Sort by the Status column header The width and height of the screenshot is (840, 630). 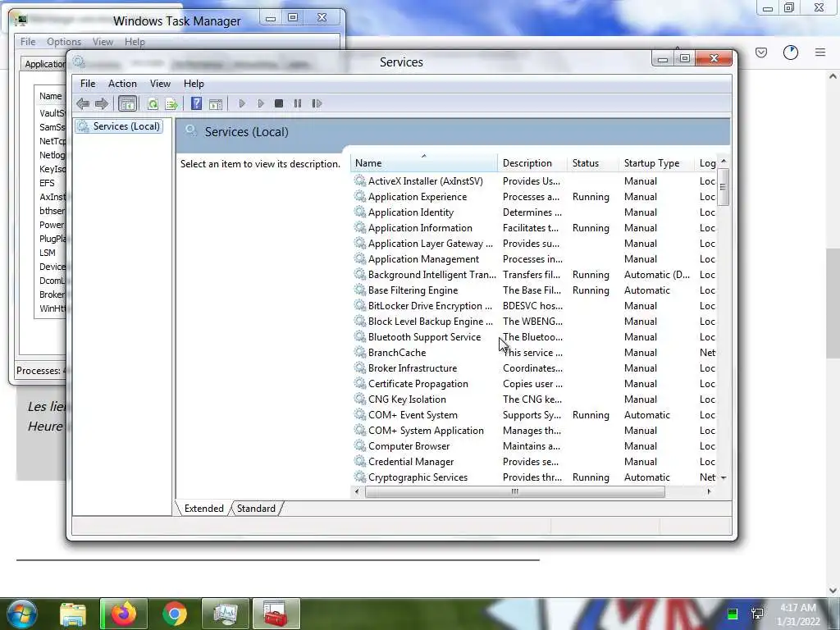(592, 163)
